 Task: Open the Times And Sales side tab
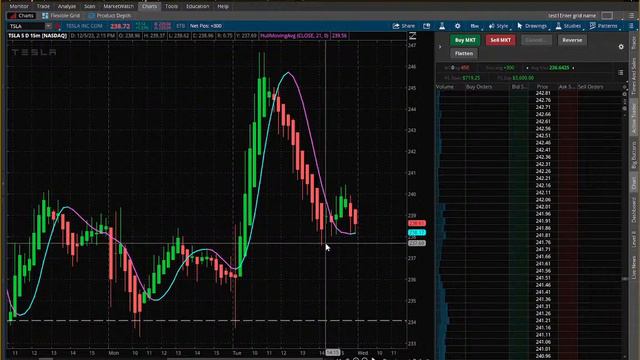pyautogui.click(x=634, y=76)
